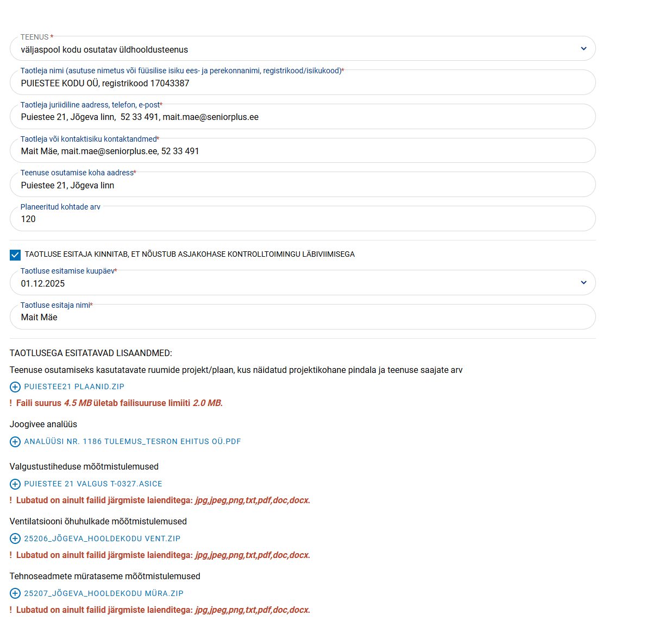Open 25207_JÕGEVA_HOOLDEKODU MÜRA.ZIP link

point(104,594)
